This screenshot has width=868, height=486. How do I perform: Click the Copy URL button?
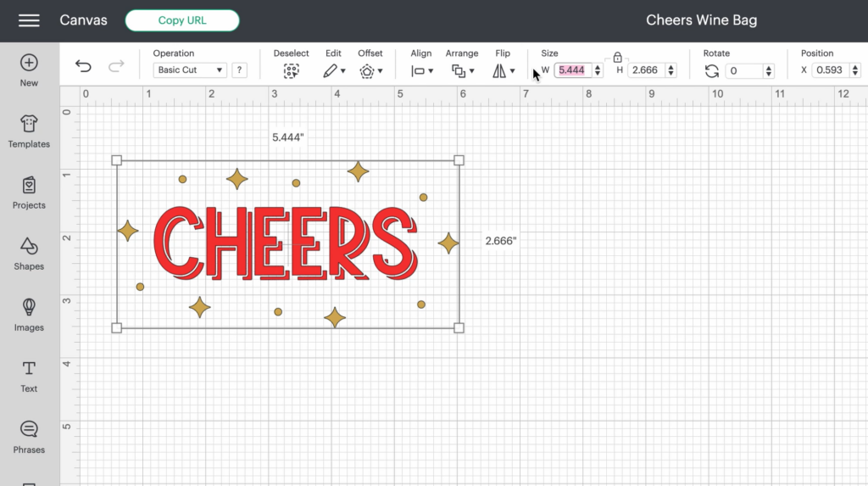click(182, 20)
